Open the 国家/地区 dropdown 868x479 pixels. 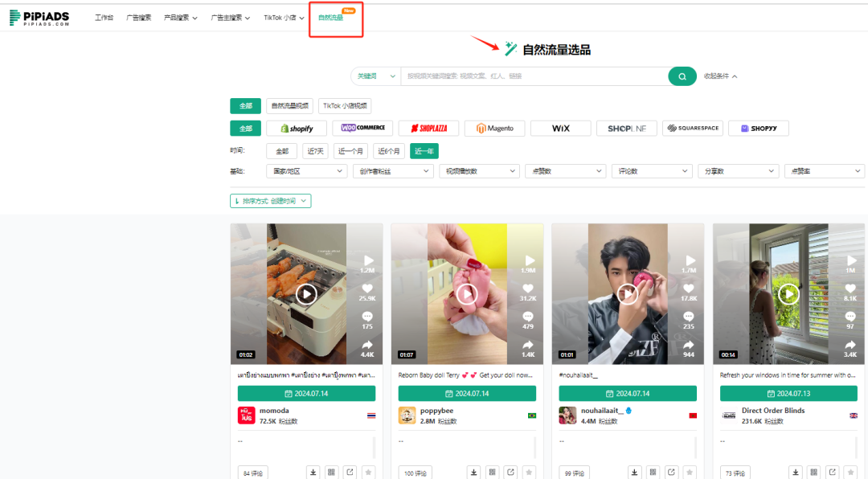306,170
